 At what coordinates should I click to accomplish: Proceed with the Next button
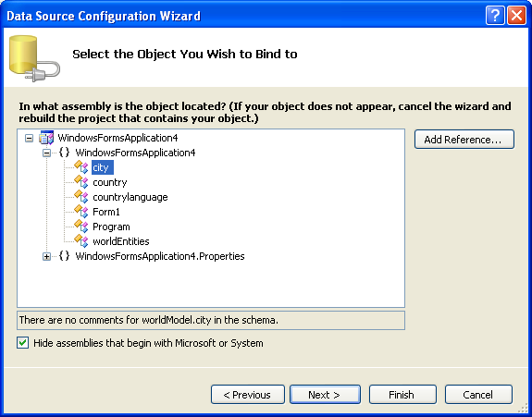[325, 395]
